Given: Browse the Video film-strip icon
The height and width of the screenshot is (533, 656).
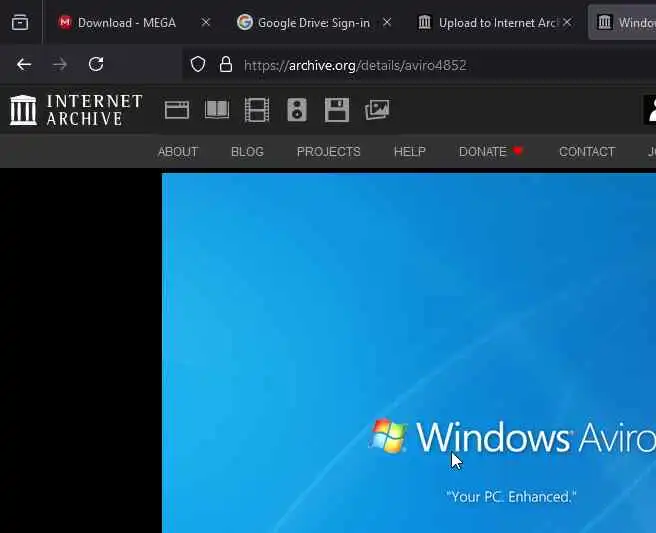Looking at the screenshot, I should tap(257, 110).
